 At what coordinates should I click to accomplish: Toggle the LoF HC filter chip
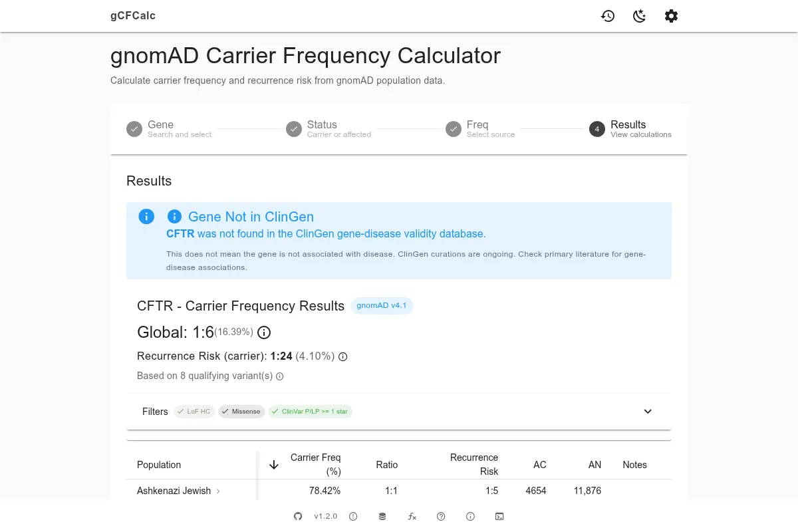coord(194,411)
